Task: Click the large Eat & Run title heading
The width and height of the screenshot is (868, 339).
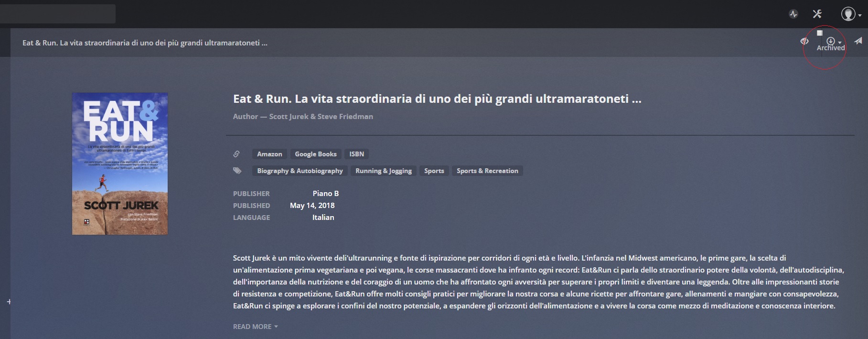Action: click(x=437, y=99)
